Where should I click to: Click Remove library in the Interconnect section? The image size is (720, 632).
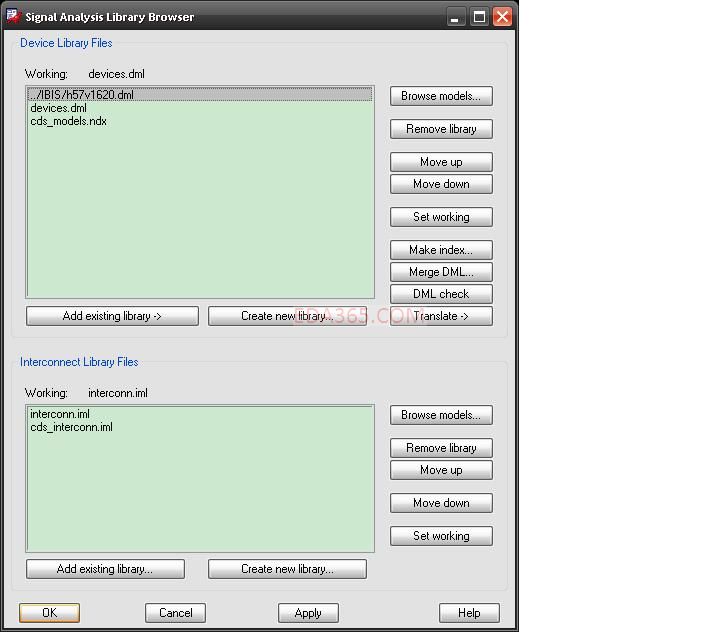click(x=441, y=448)
